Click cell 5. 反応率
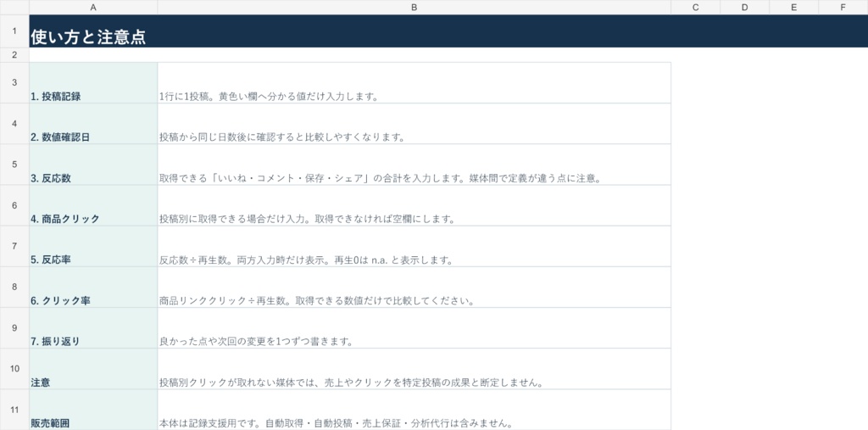Screen dimensions: 868x430 [93, 246]
